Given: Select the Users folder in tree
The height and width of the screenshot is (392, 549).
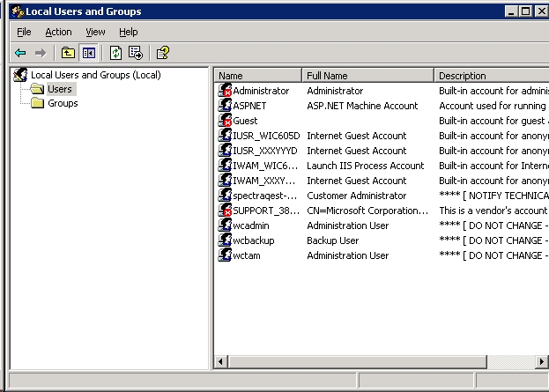Looking at the screenshot, I should point(59,89).
